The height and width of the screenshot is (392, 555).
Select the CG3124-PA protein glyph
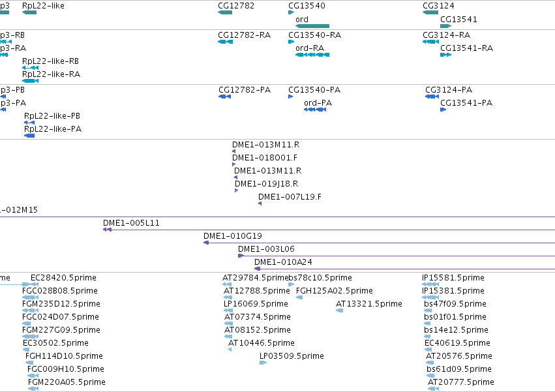(x=432, y=97)
